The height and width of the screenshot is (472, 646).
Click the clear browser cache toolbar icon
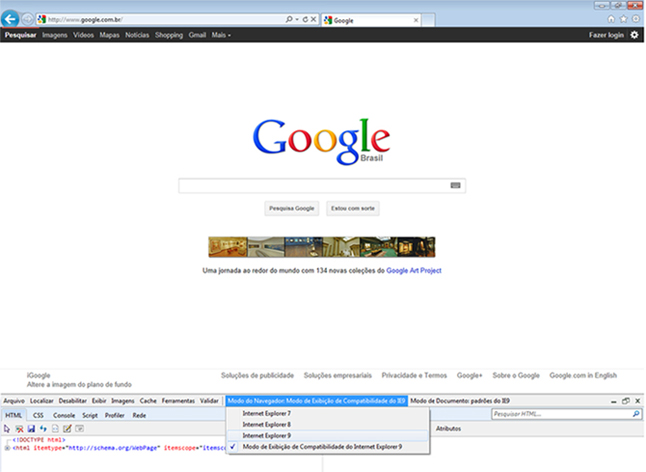tap(19, 429)
